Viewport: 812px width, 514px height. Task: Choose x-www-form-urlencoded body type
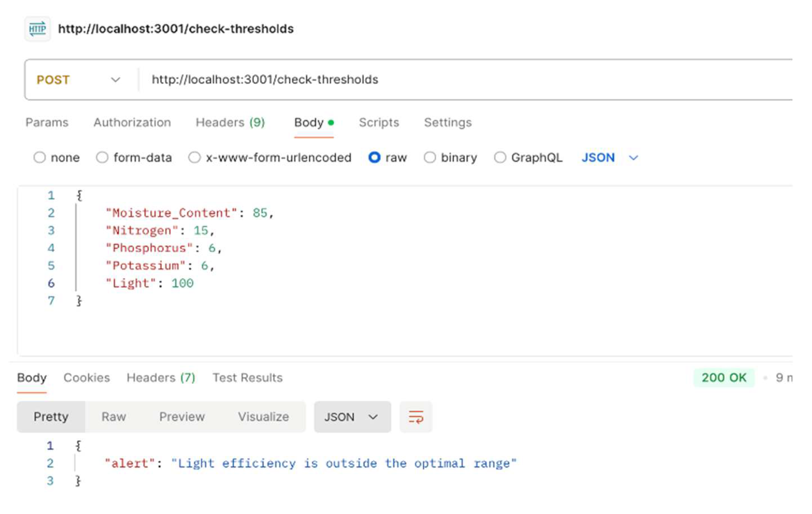(194, 158)
